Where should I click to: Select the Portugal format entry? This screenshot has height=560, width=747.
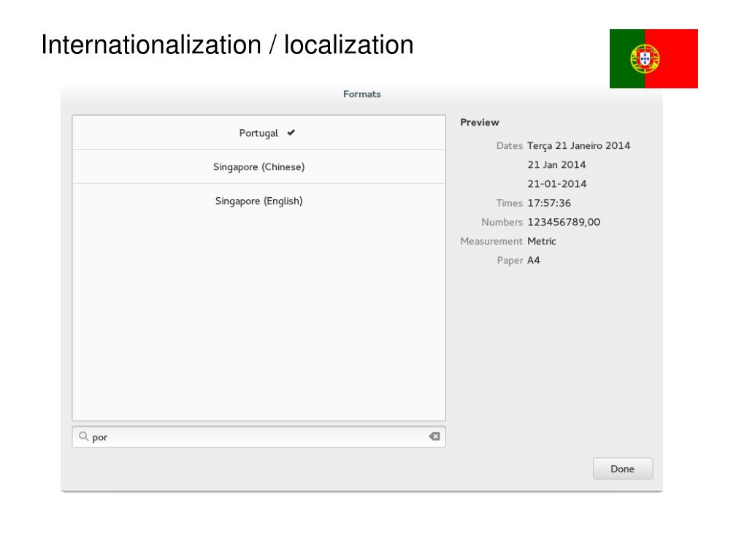click(258, 133)
